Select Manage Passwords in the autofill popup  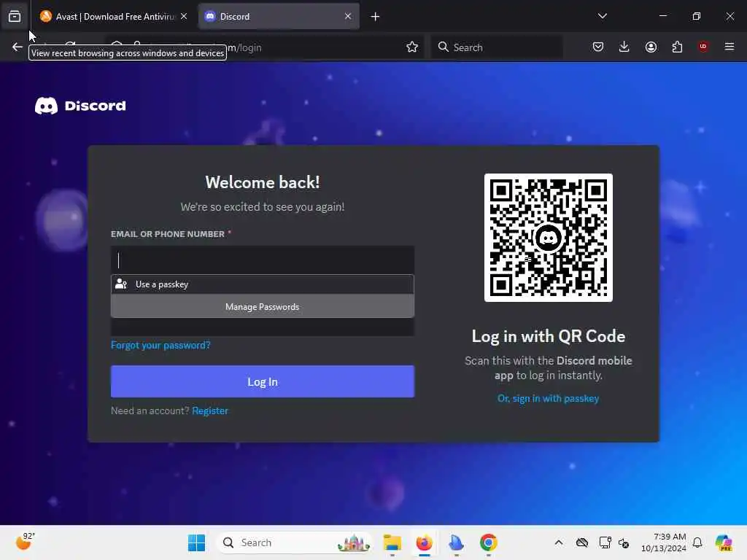(263, 307)
